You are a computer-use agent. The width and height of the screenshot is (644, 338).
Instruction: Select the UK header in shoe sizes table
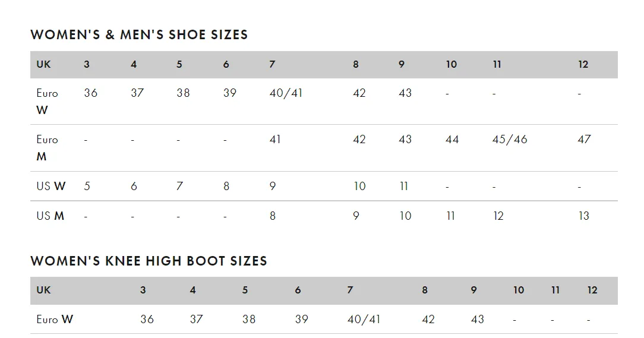coord(43,65)
